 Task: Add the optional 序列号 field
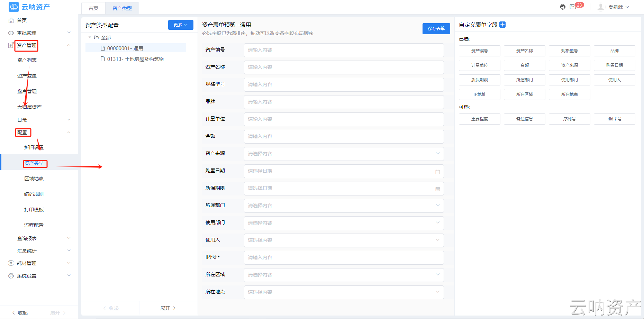(x=570, y=119)
